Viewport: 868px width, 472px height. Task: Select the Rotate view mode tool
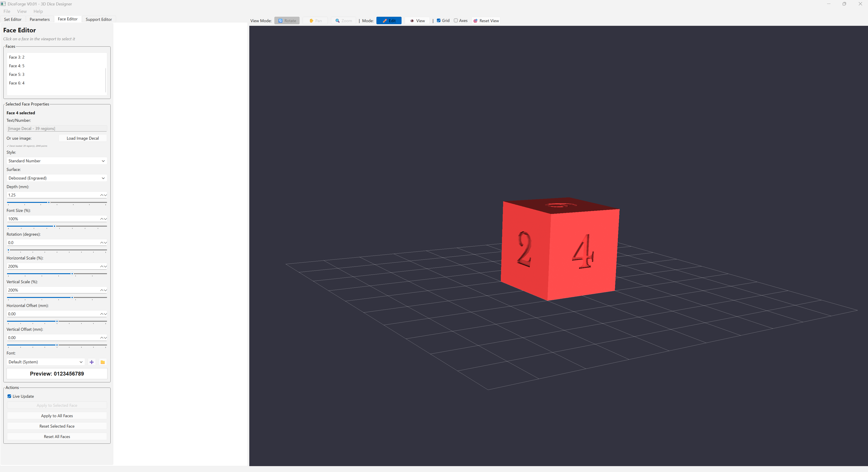click(287, 21)
